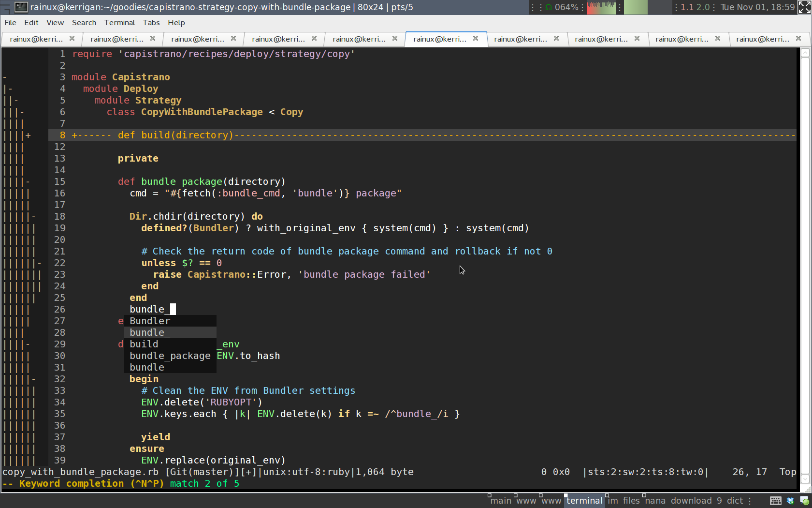Switch to the main workspace

(x=501, y=501)
